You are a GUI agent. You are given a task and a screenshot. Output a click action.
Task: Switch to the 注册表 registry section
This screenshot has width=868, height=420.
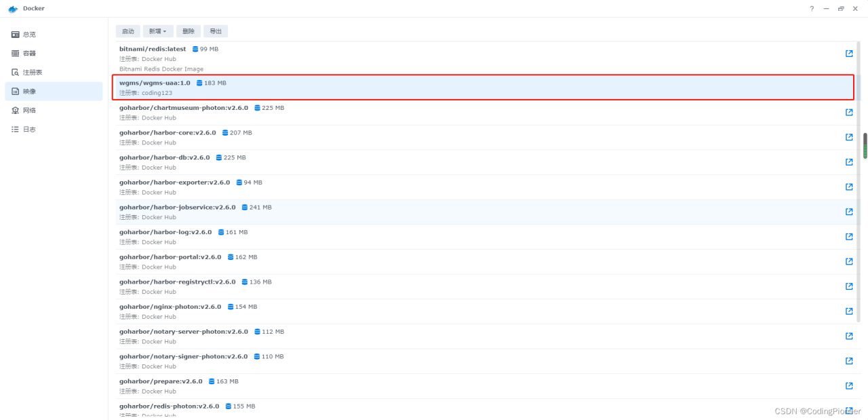tap(54, 72)
